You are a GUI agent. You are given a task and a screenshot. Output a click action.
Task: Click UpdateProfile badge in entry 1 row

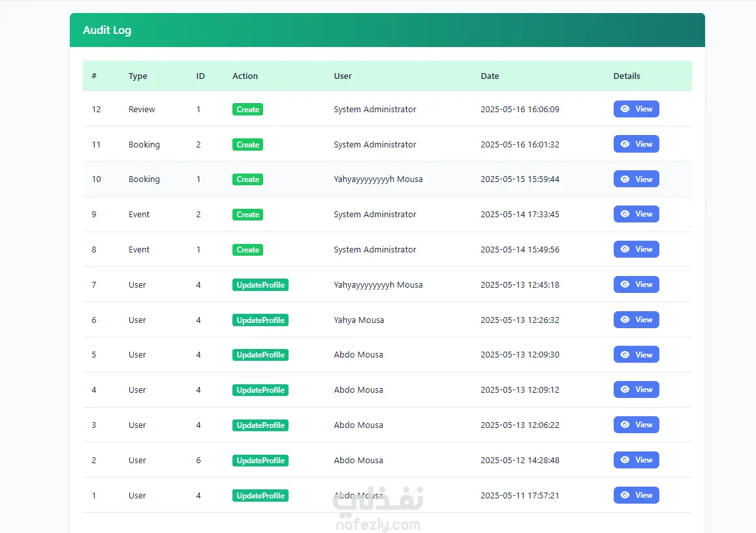pyautogui.click(x=260, y=495)
